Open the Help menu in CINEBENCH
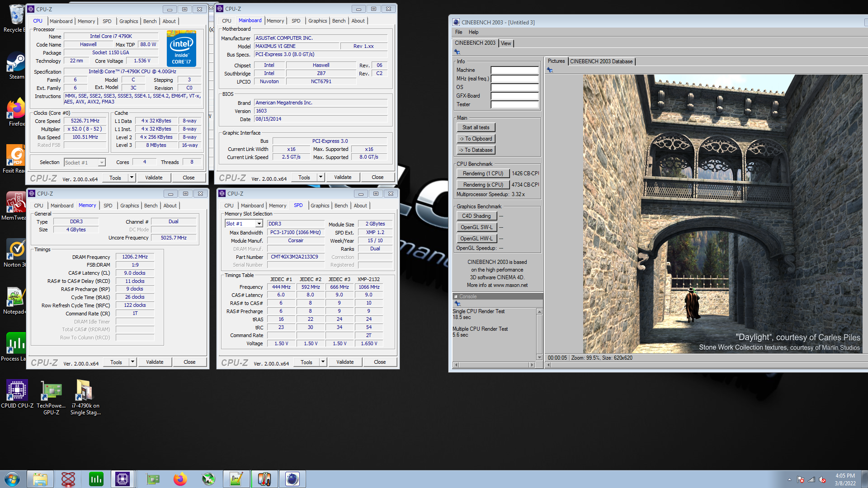Viewport: 868px width, 488px height. [473, 32]
